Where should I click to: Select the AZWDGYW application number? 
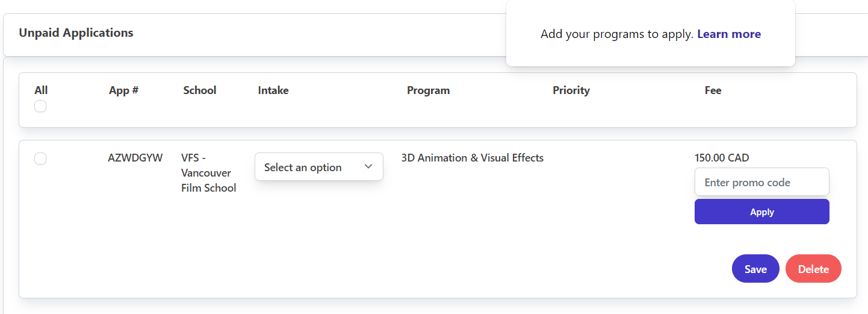pos(135,158)
